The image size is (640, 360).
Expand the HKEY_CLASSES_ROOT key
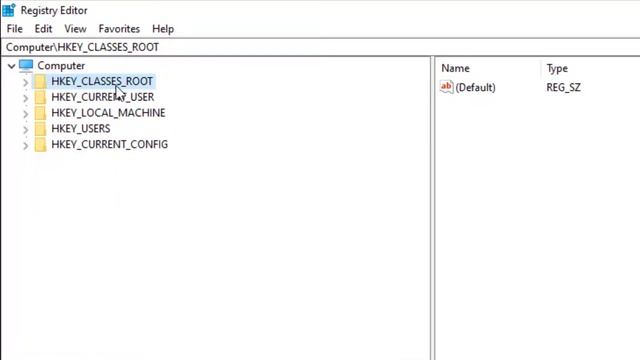tap(25, 82)
